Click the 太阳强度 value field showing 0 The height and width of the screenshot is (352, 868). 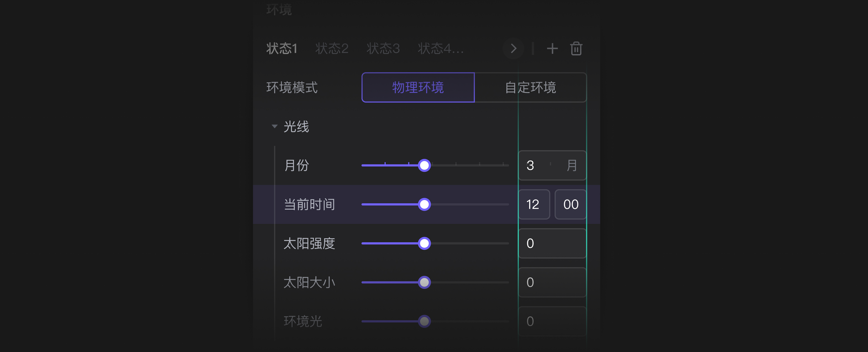point(552,243)
